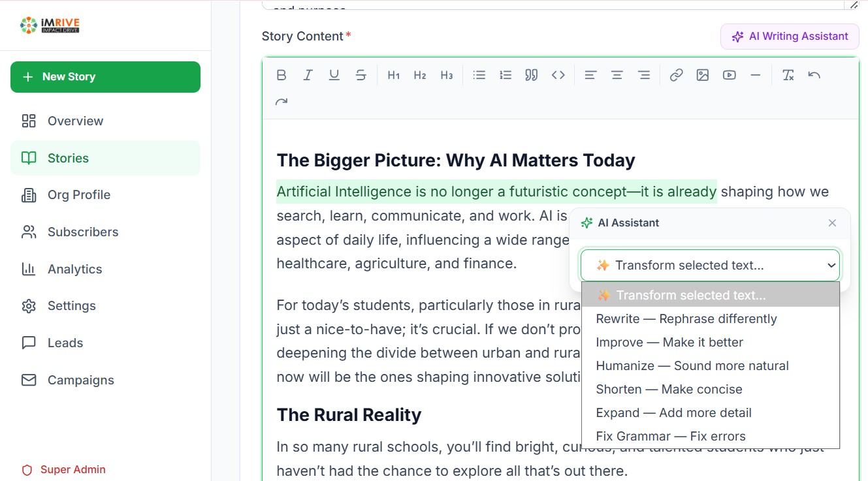The height and width of the screenshot is (481, 868).
Task: Apply Heading 2 style
Action: pos(420,75)
